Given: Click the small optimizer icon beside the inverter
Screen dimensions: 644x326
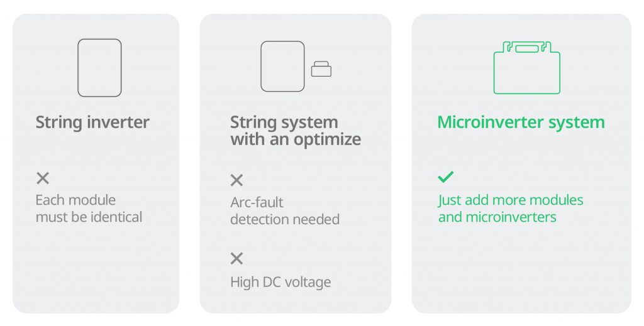Looking at the screenshot, I should point(321,69).
